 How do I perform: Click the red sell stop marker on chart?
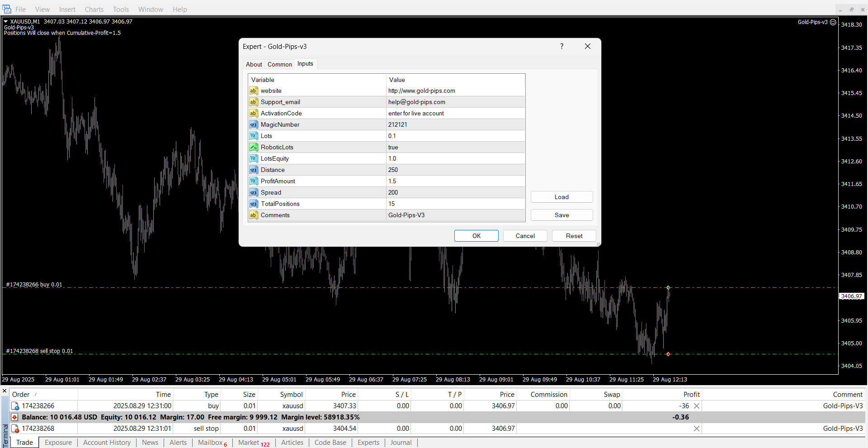tap(668, 354)
